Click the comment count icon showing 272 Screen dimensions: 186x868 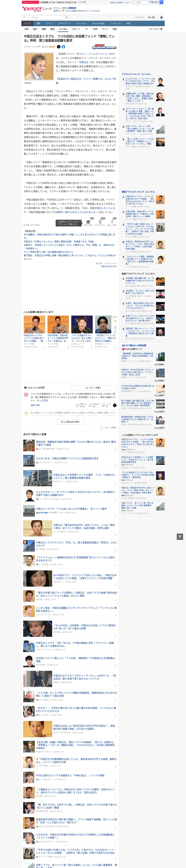pos(45,47)
